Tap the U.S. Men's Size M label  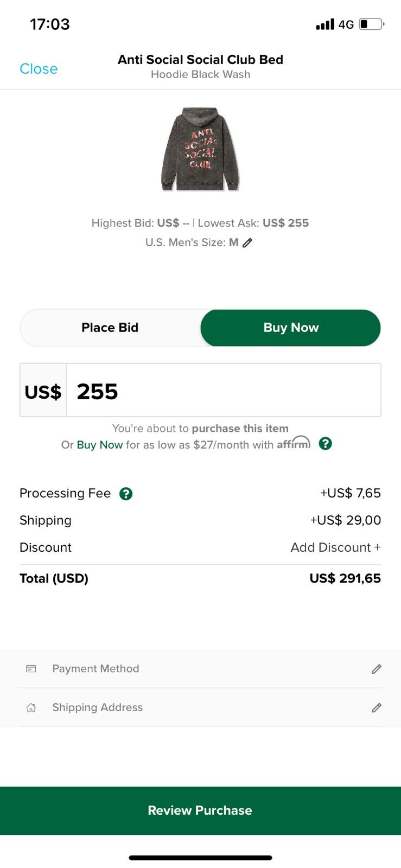pyautogui.click(x=192, y=242)
